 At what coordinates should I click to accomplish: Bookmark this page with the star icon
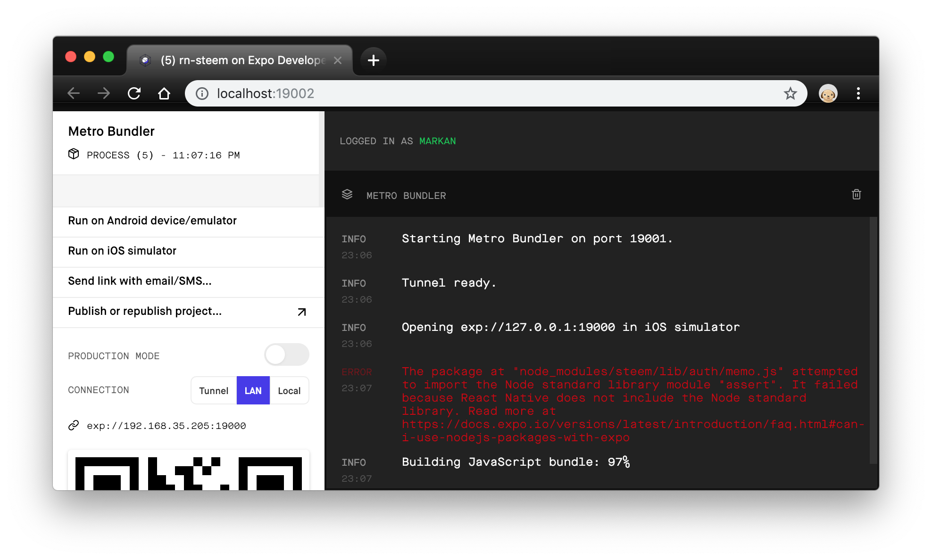tap(790, 93)
